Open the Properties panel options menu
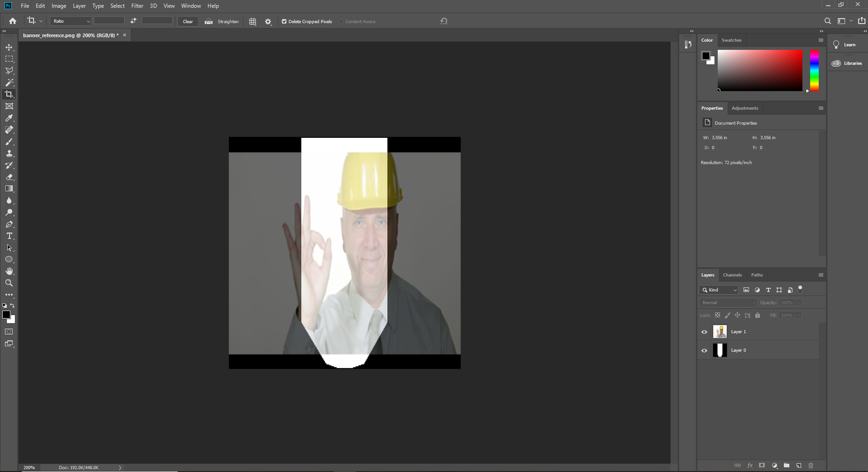 click(x=821, y=108)
